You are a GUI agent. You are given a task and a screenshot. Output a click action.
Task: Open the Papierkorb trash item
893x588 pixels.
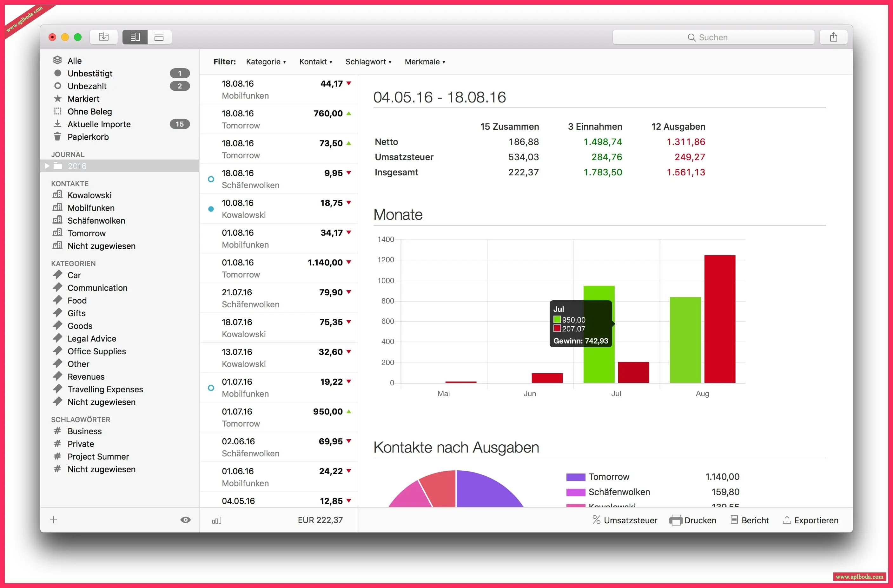pos(88,137)
